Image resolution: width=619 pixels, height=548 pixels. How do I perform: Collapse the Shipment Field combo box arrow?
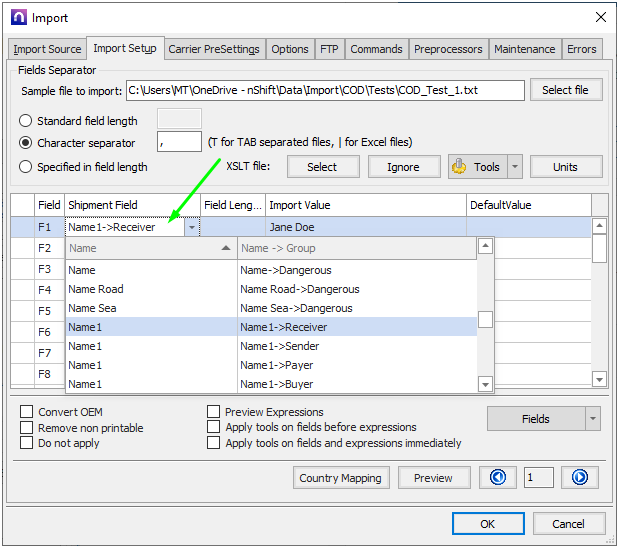190,227
